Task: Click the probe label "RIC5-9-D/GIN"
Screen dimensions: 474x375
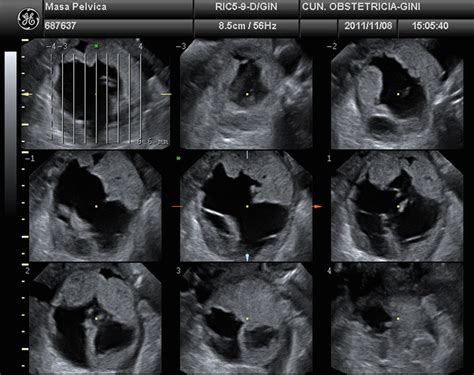Action: click(246, 7)
